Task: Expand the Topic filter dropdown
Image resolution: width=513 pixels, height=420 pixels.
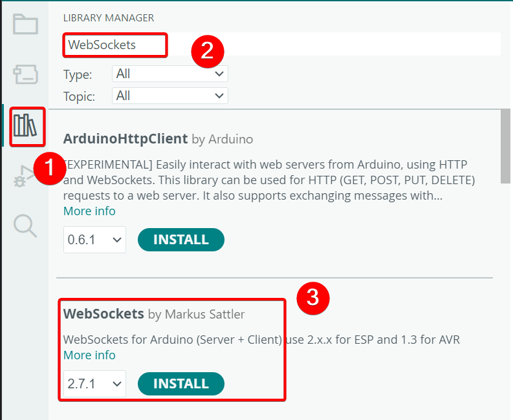Action: point(169,96)
